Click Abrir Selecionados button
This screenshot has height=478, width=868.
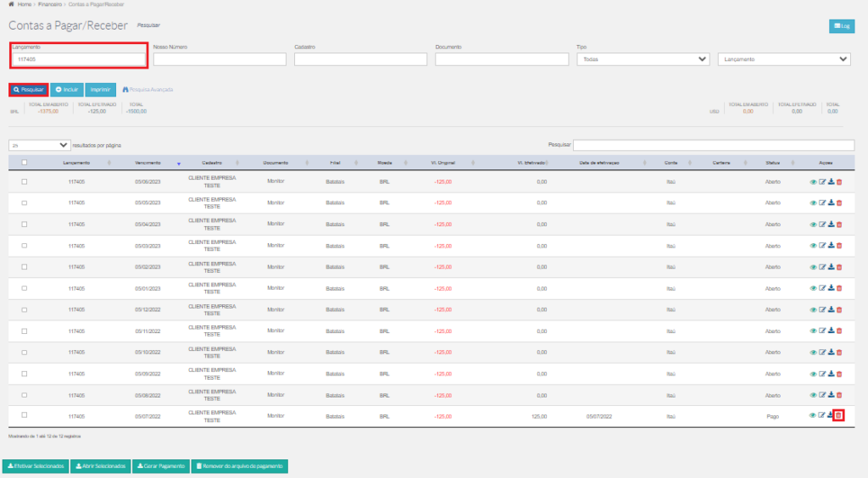coord(101,466)
